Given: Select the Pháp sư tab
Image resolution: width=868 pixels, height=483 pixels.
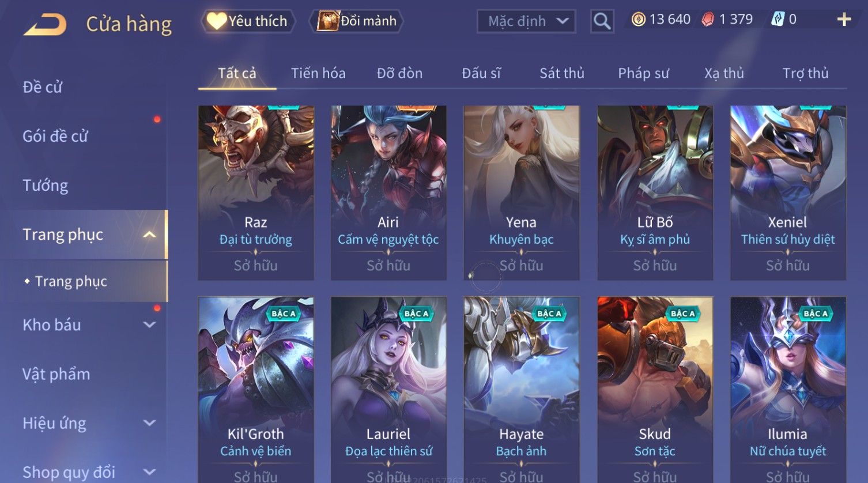Looking at the screenshot, I should [643, 73].
